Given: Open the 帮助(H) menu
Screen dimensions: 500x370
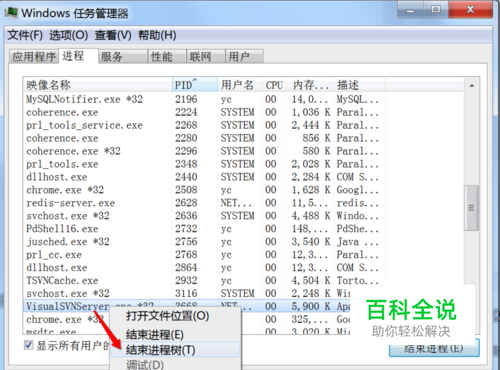Looking at the screenshot, I should tap(157, 35).
